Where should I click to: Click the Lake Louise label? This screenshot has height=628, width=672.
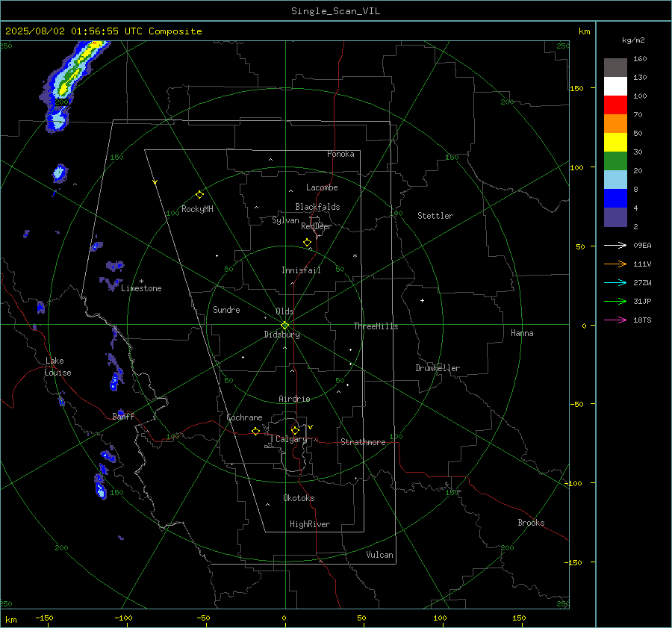(58, 367)
